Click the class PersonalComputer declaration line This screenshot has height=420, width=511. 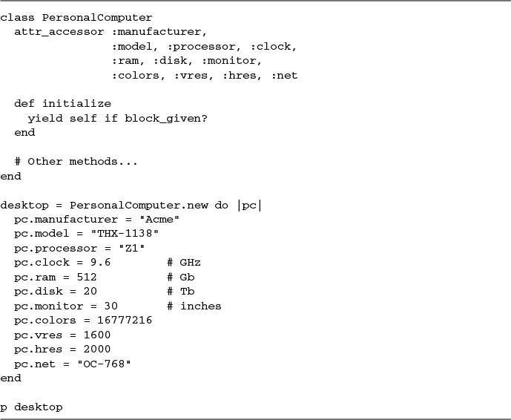[x=76, y=18]
